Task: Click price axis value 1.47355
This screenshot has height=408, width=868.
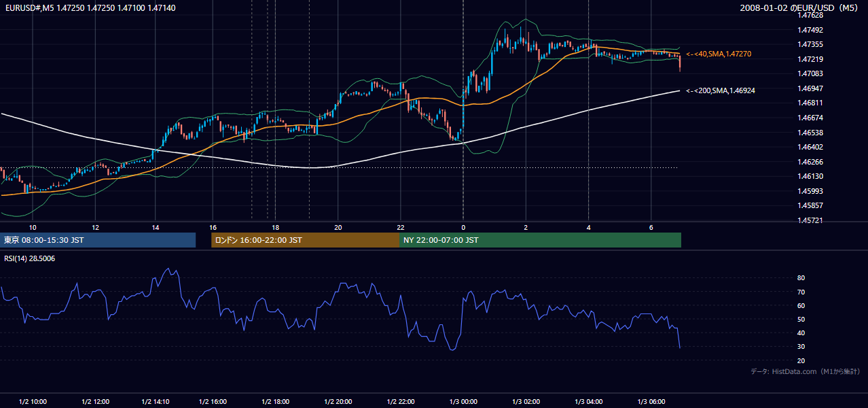Action: pyautogui.click(x=810, y=44)
